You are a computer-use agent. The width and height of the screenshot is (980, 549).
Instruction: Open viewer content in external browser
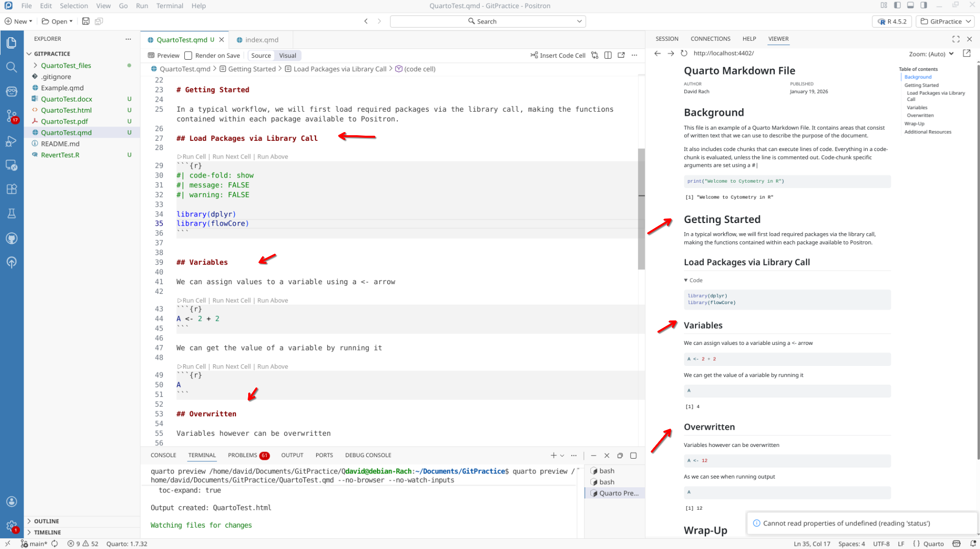(966, 54)
